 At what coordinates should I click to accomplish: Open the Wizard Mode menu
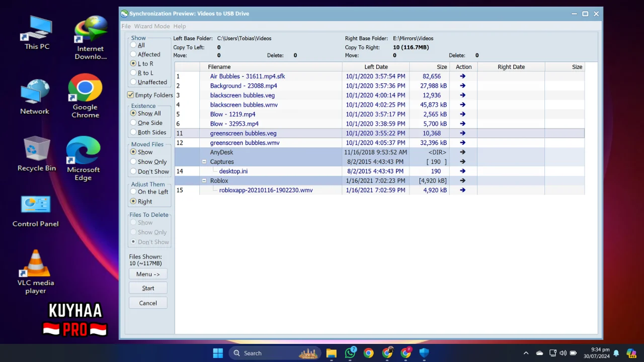pos(152,26)
